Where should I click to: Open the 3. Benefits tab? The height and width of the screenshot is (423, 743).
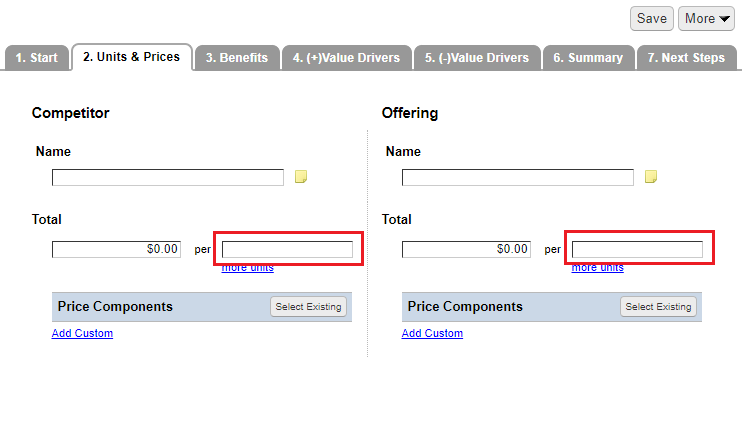click(x=237, y=58)
